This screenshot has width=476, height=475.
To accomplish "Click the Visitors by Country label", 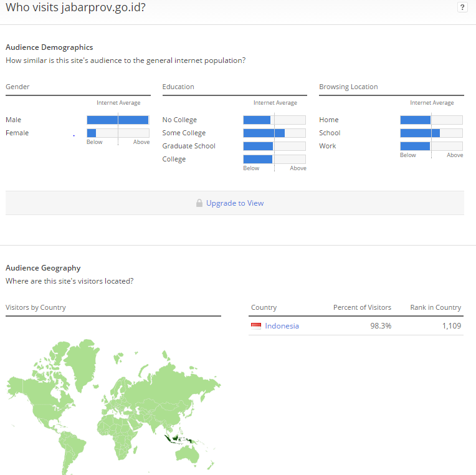I will click(x=36, y=307).
